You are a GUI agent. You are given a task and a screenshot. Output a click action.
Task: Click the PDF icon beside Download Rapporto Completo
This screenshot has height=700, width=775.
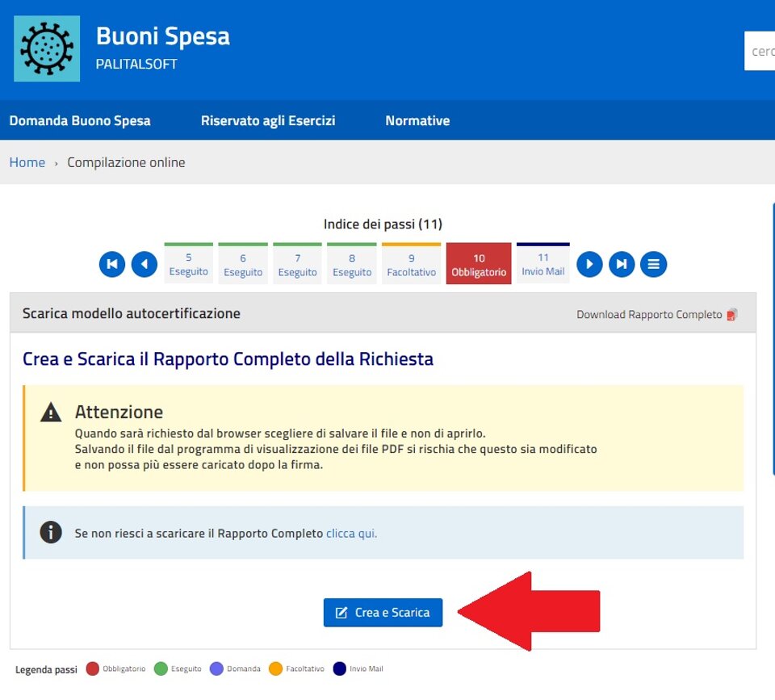pos(732,315)
